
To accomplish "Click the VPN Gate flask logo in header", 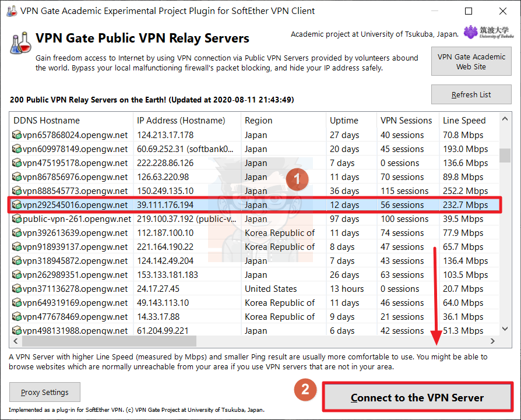I will tap(20, 43).
